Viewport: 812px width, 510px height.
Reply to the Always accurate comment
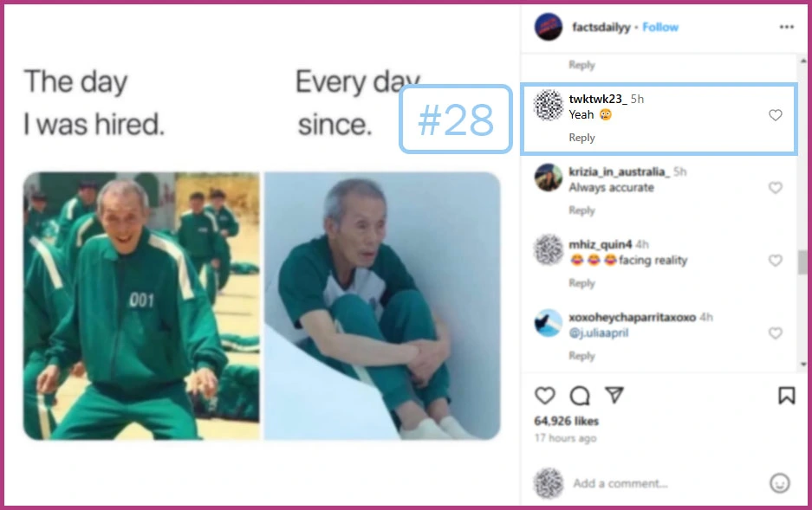click(582, 210)
